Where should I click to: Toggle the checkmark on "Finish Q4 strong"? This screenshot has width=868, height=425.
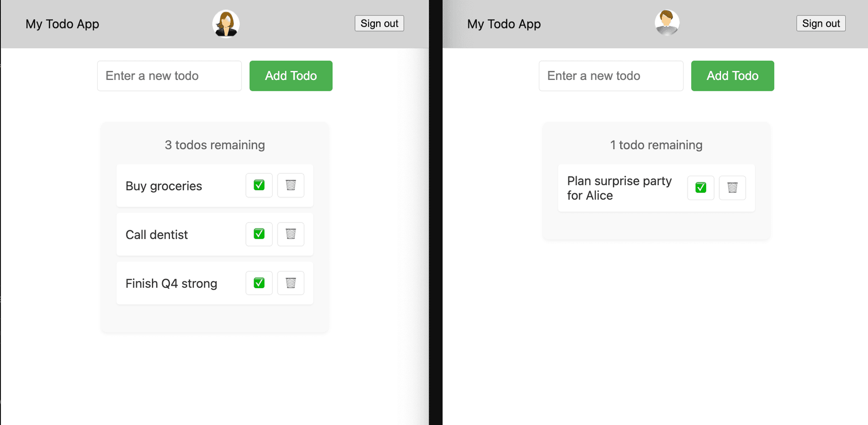pyautogui.click(x=259, y=283)
